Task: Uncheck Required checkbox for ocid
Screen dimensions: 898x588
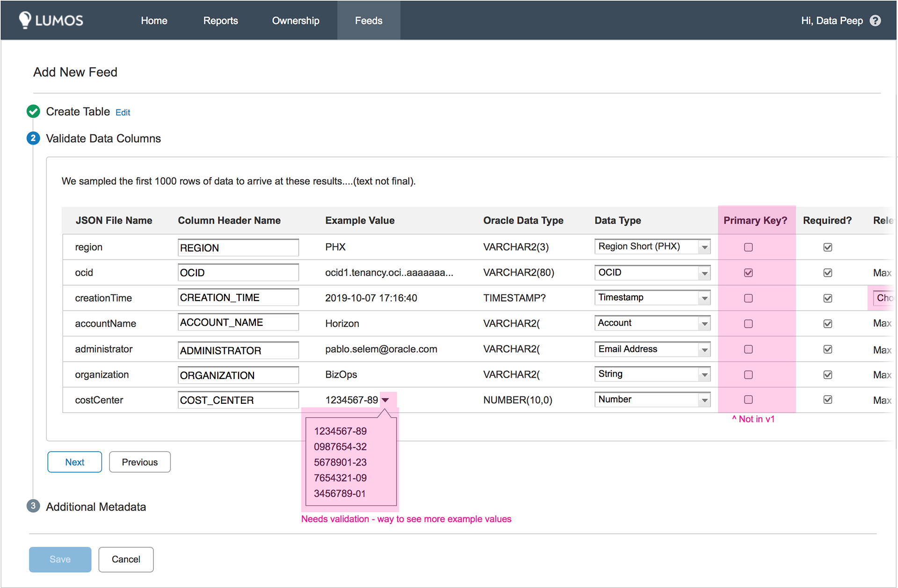Action: [827, 272]
